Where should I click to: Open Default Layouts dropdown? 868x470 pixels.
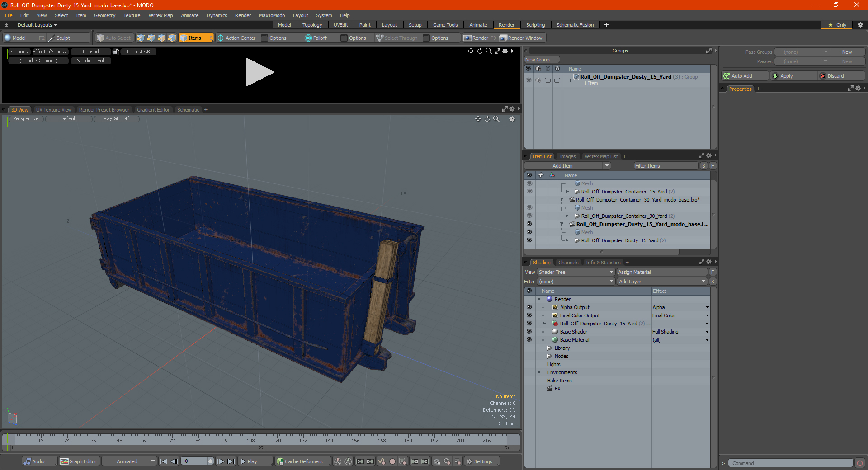pyautogui.click(x=37, y=25)
